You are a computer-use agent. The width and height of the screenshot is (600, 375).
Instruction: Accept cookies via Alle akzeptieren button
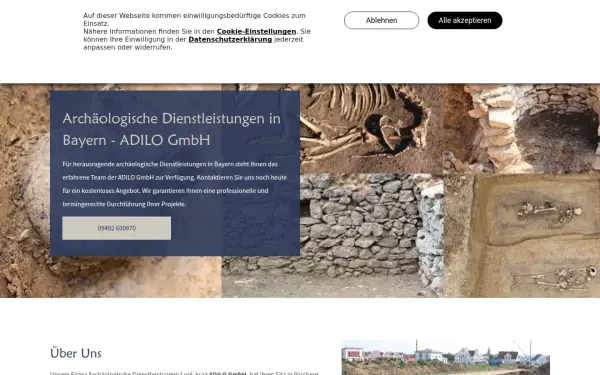[465, 20]
